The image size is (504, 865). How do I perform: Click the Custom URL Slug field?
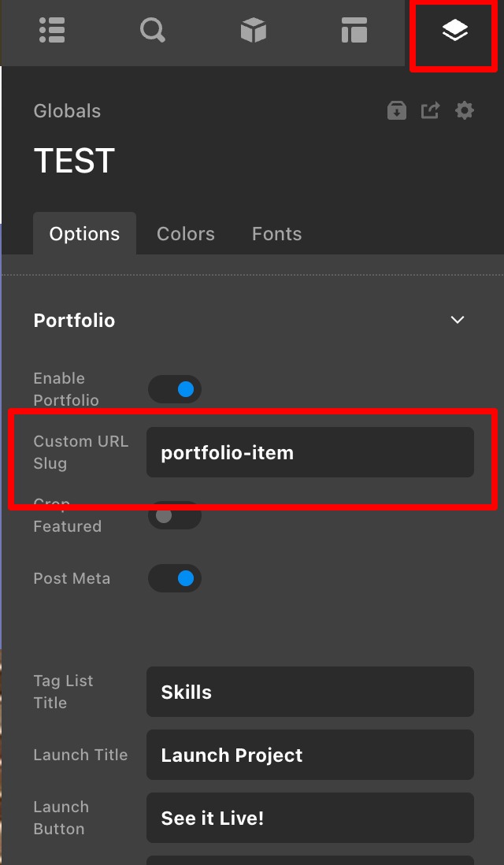click(x=310, y=452)
